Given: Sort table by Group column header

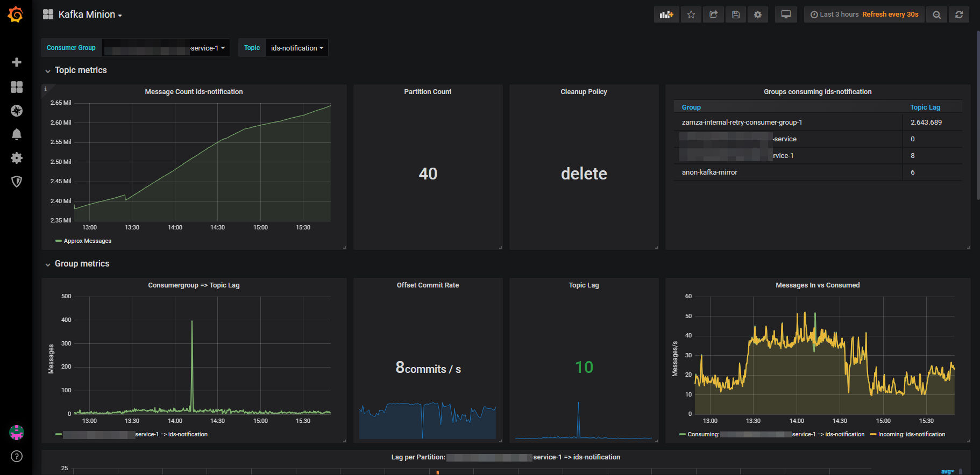Looking at the screenshot, I should tap(691, 107).
